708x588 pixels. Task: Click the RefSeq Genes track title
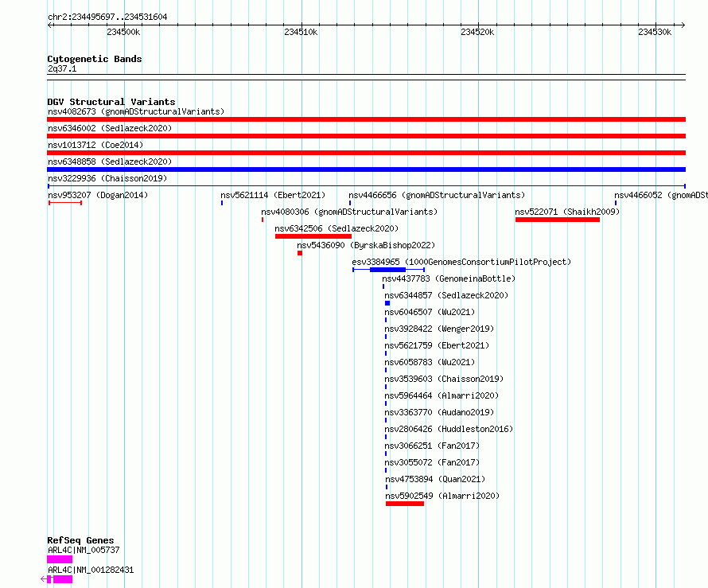[80, 540]
